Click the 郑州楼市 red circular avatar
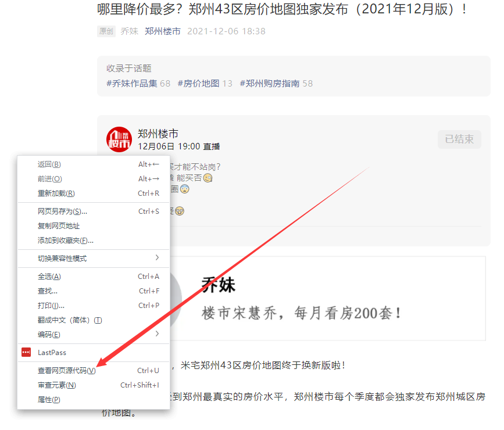504x430 pixels. [x=119, y=139]
